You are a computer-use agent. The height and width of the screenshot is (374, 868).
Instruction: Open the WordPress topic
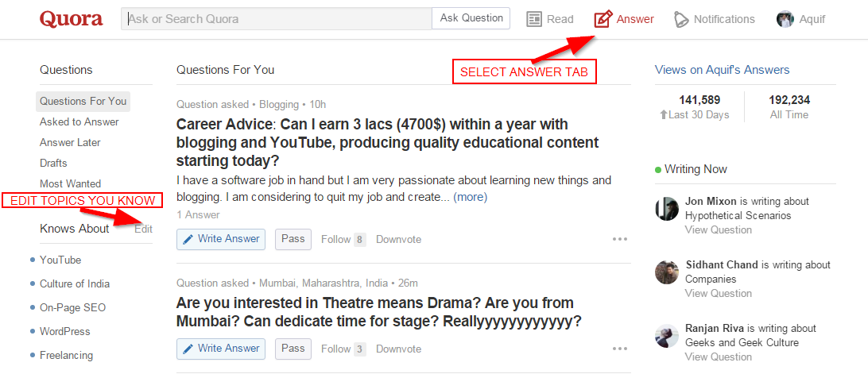click(x=64, y=331)
